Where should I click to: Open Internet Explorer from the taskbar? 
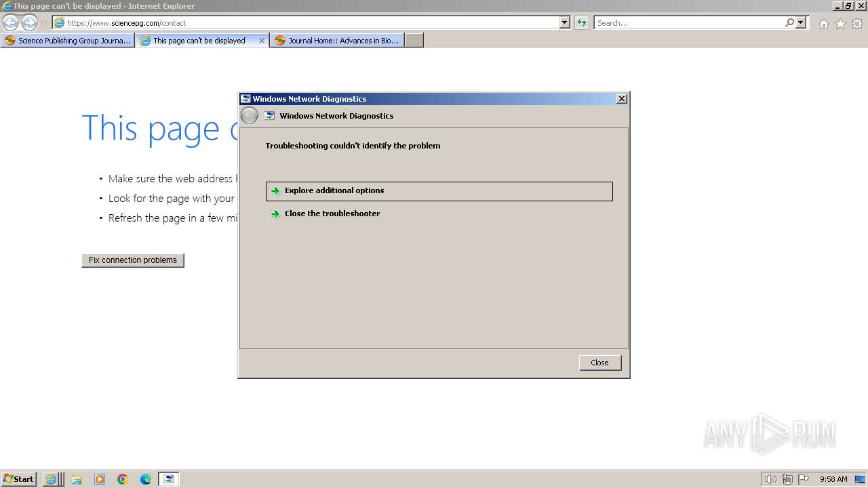point(52,479)
